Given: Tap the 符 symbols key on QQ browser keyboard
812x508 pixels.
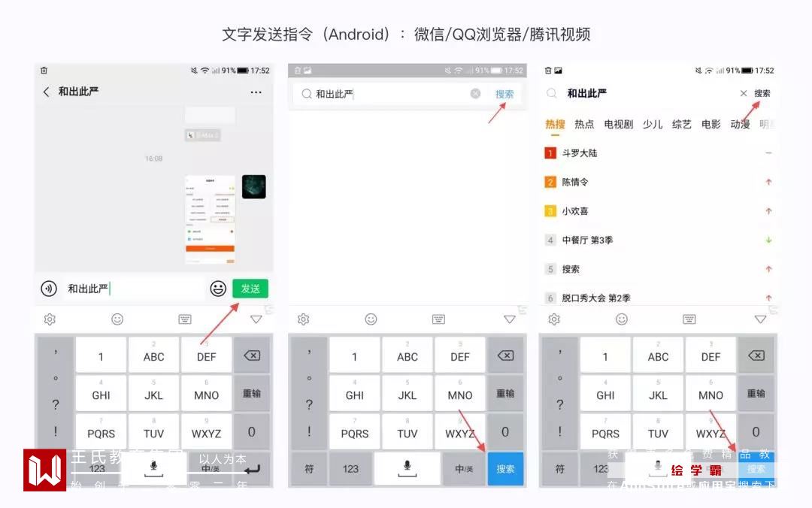Looking at the screenshot, I should coord(309,469).
